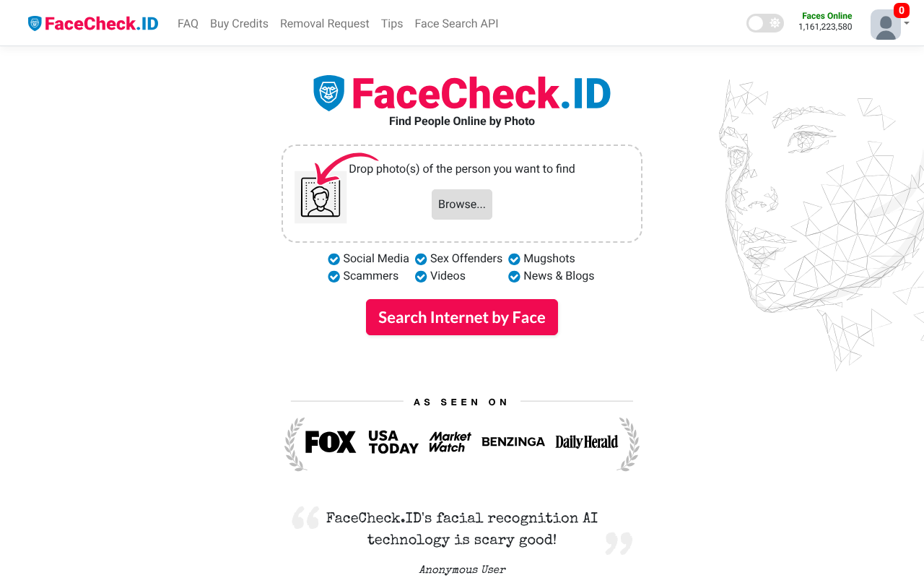Go to Buy Credits page
Viewport: 924px width, 578px height.
pos(239,24)
